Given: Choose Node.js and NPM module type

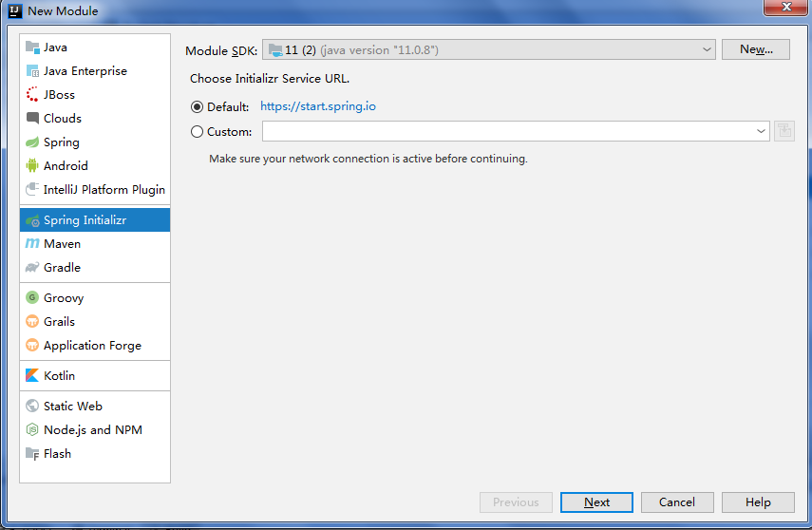Looking at the screenshot, I should click(95, 429).
